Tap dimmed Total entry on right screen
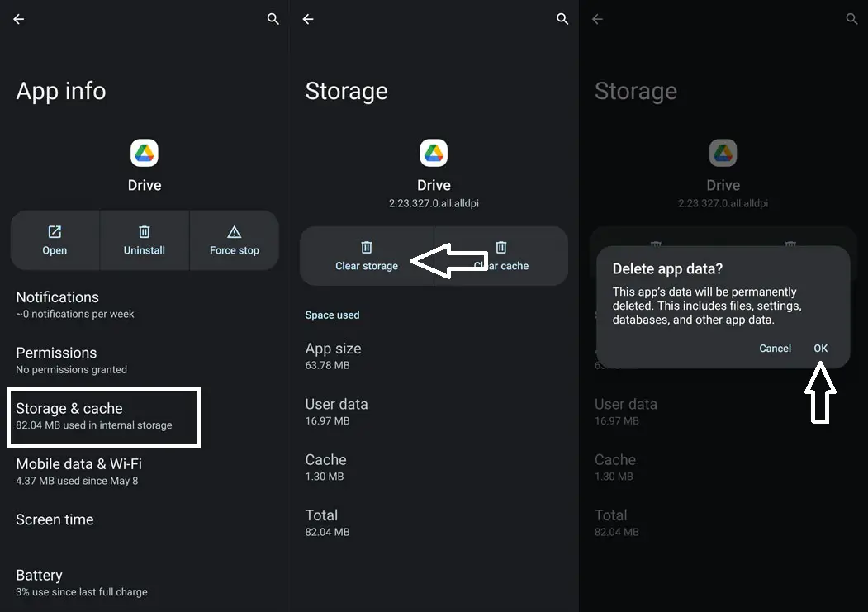Image resolution: width=868 pixels, height=612 pixels. pyautogui.click(x=723, y=523)
